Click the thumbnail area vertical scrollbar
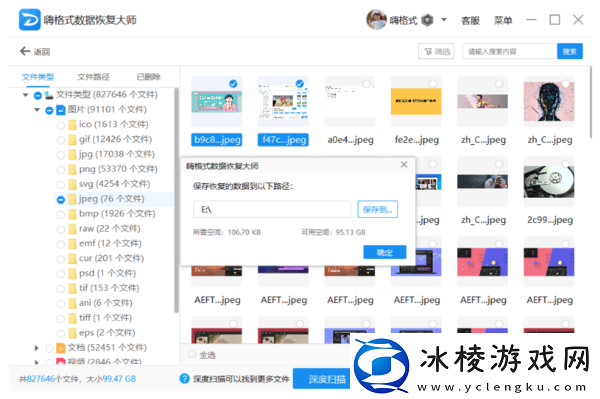600x399 pixels. tap(590, 103)
